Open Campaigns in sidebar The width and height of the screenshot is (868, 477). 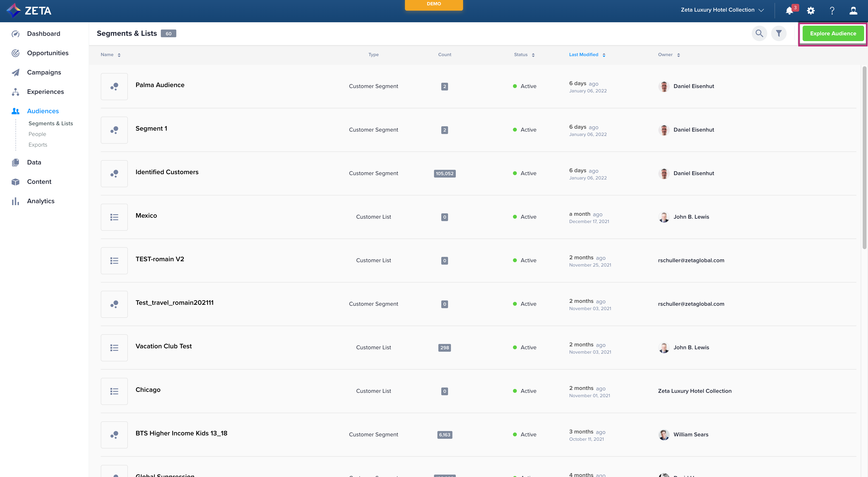[44, 72]
